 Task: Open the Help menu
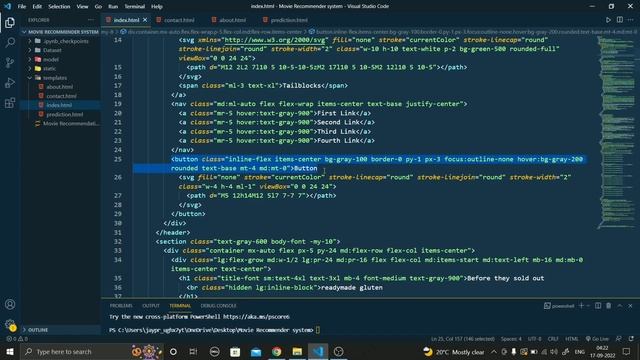coord(157,7)
